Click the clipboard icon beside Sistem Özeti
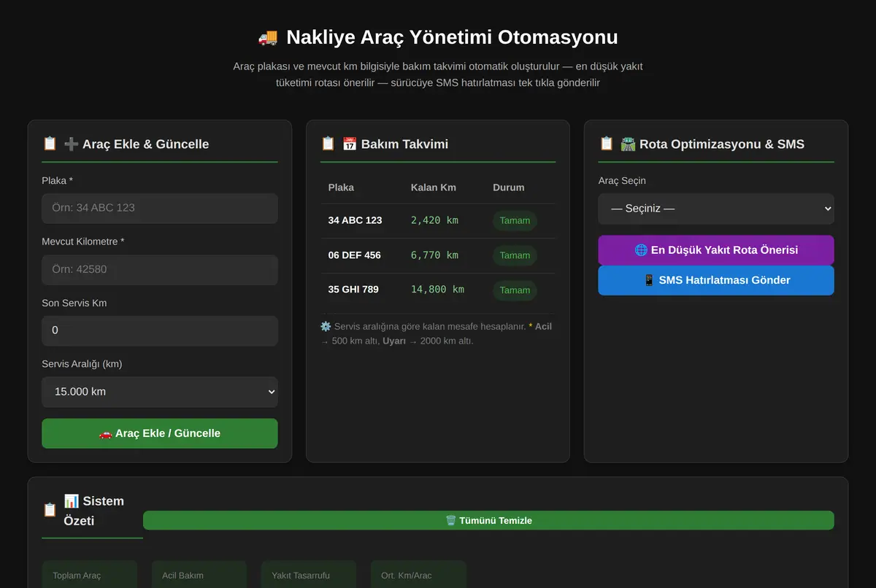This screenshot has height=588, width=876. [50, 510]
